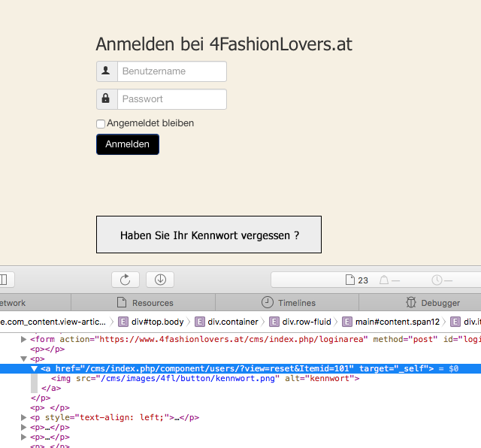This screenshot has height=448, width=481.
Task: Click the Anmelden bei 4FashionLovers.at heading
Action: [224, 44]
